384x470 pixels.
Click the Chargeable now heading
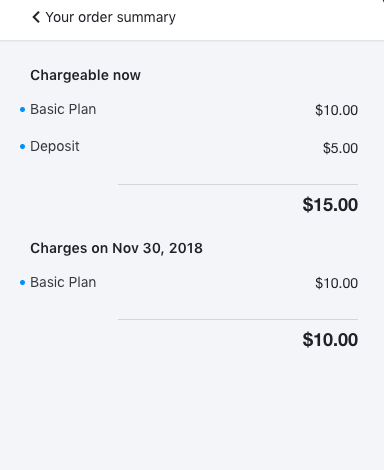pos(85,75)
